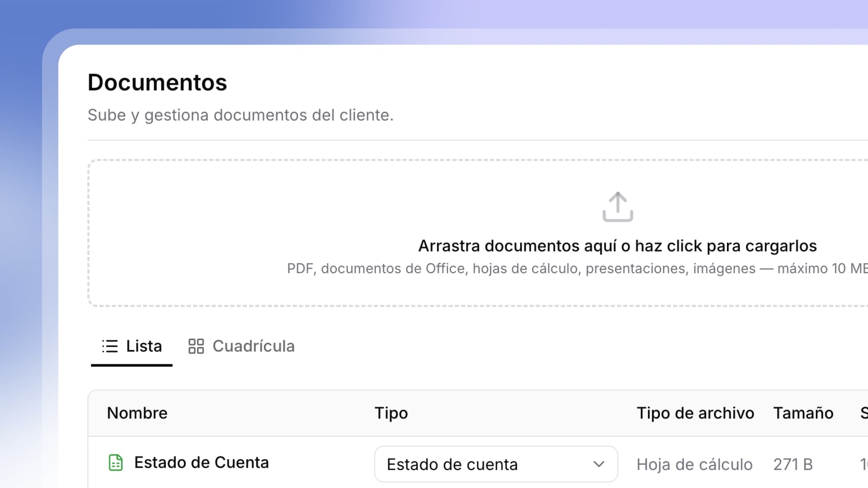Click the Cuadrícula grid-view icon

pyautogui.click(x=196, y=346)
